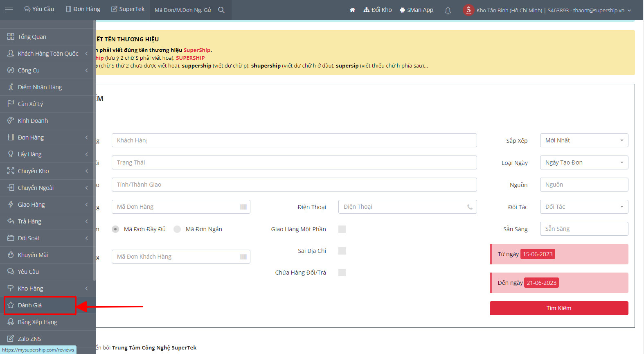Viewport: 644px width, 354px height.
Task: Expand the Khách Hàng Toàn Quốc submenu
Action: tap(47, 54)
